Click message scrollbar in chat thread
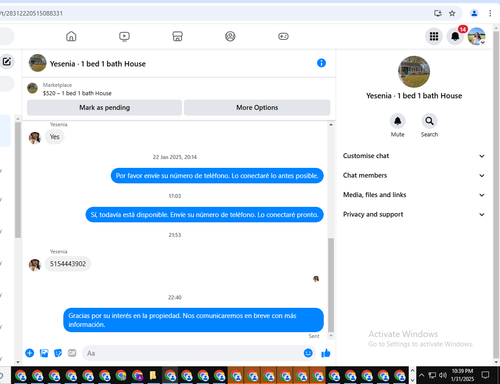The image size is (500, 384). (331, 285)
